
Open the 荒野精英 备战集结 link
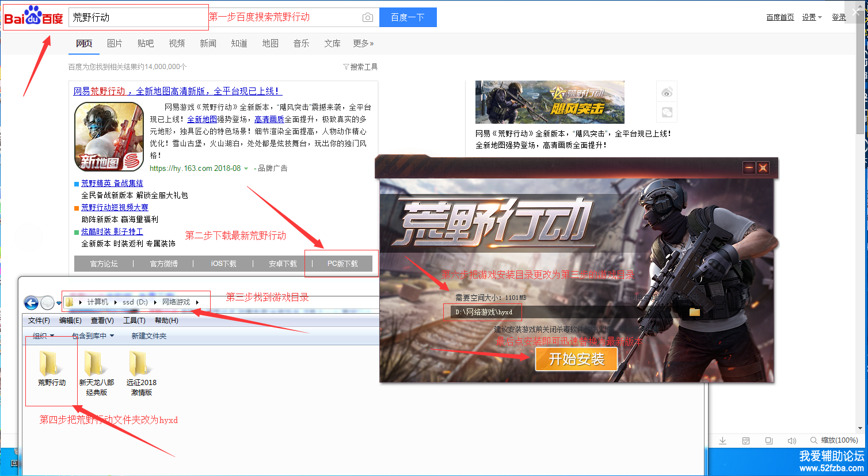[112, 183]
